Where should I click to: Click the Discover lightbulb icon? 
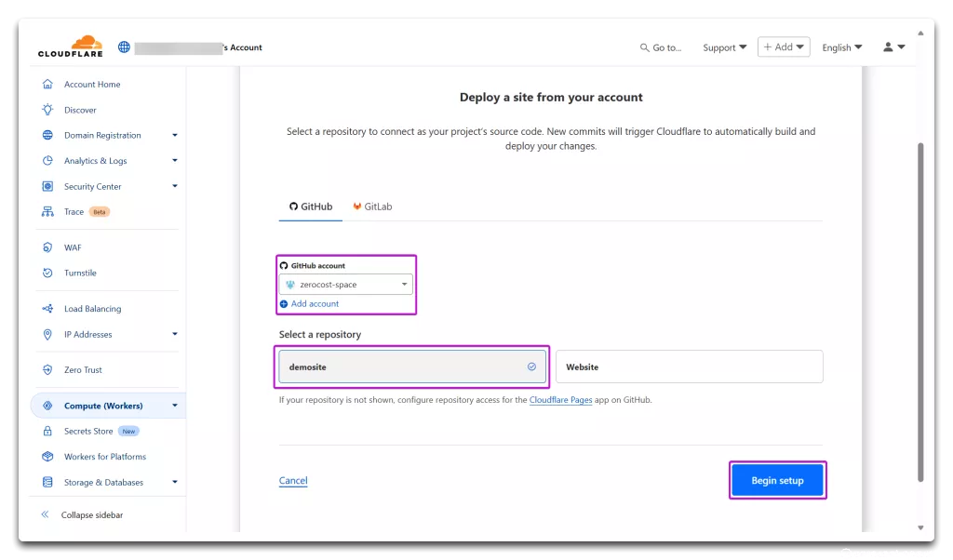pyautogui.click(x=47, y=110)
